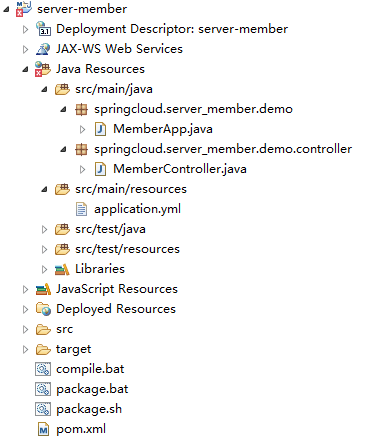
Task: Expand the MemberApp.java node
Action: point(82,129)
